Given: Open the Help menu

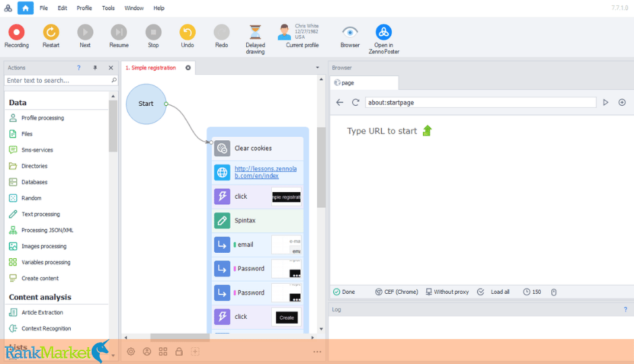Looking at the screenshot, I should pos(159,8).
